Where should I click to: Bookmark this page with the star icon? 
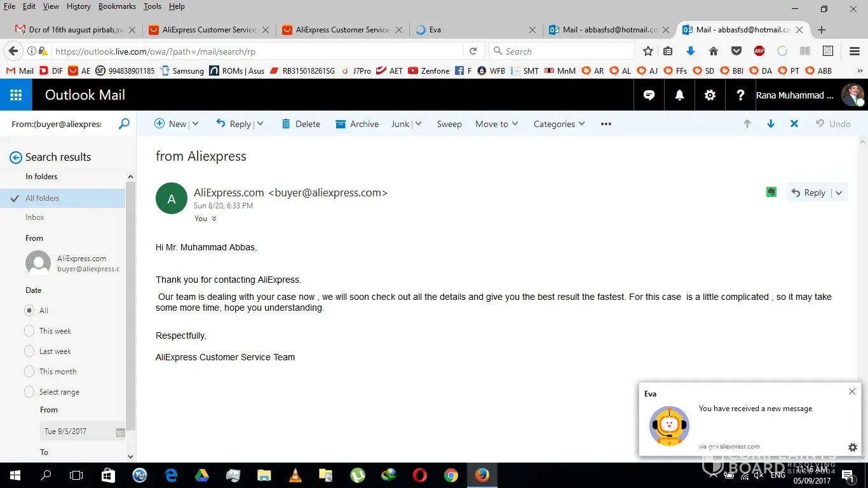(x=648, y=51)
